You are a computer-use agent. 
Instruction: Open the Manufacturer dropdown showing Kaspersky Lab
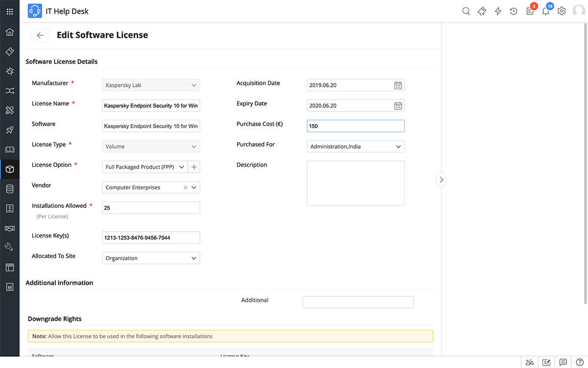[194, 85]
